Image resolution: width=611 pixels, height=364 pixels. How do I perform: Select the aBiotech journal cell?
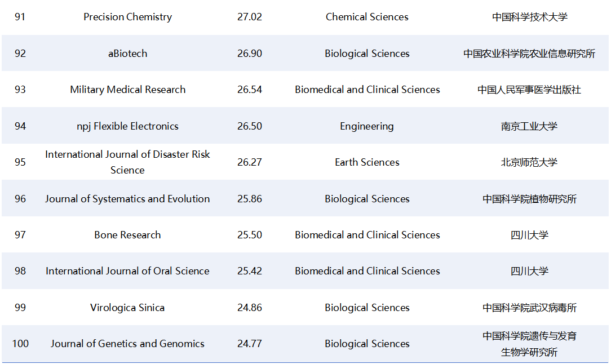tap(127, 54)
